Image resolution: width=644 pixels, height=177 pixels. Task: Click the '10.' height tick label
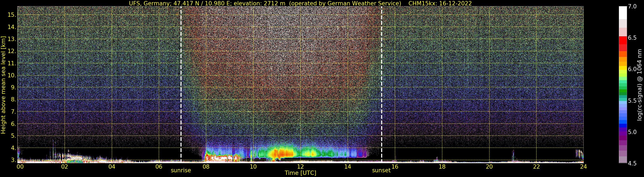(12, 75)
